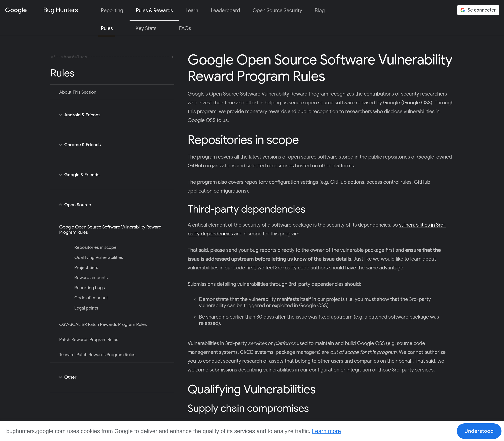Select Rules & Rewards in top navigation
The width and height of the screenshot is (504, 441).
tap(154, 10)
